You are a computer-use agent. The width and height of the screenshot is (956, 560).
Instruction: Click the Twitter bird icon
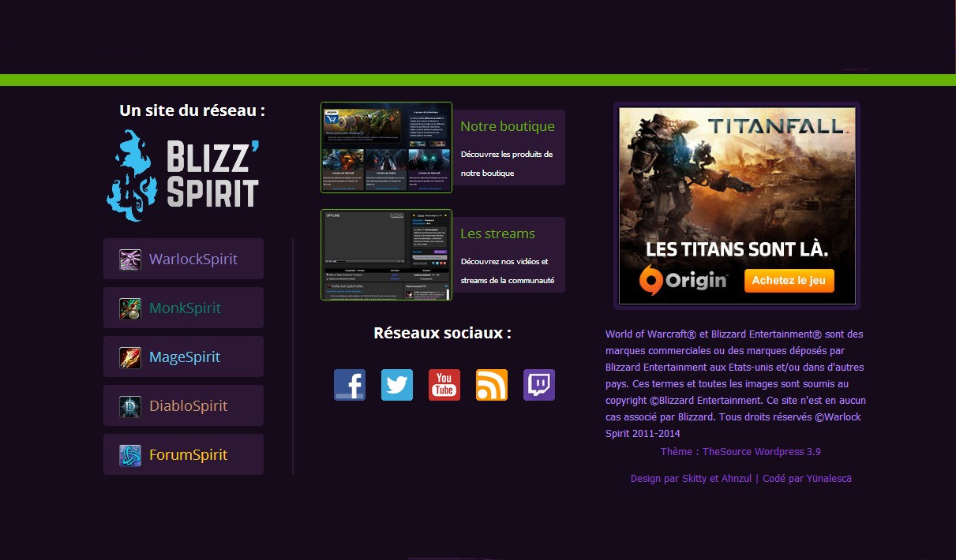coord(397,385)
